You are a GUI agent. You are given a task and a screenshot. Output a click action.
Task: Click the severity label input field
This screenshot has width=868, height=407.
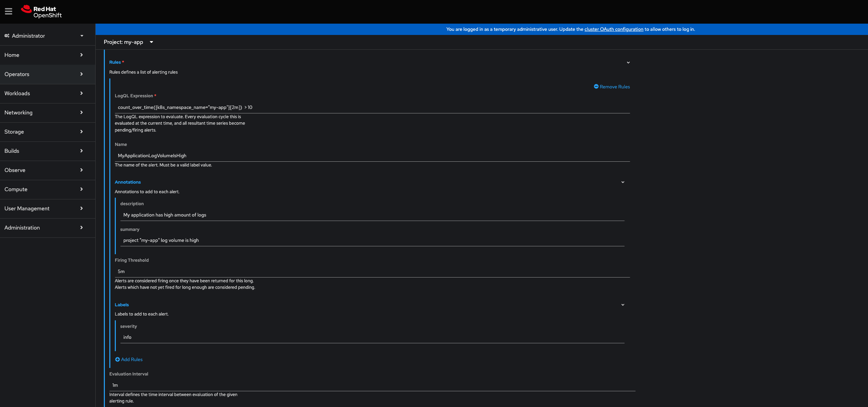point(372,337)
